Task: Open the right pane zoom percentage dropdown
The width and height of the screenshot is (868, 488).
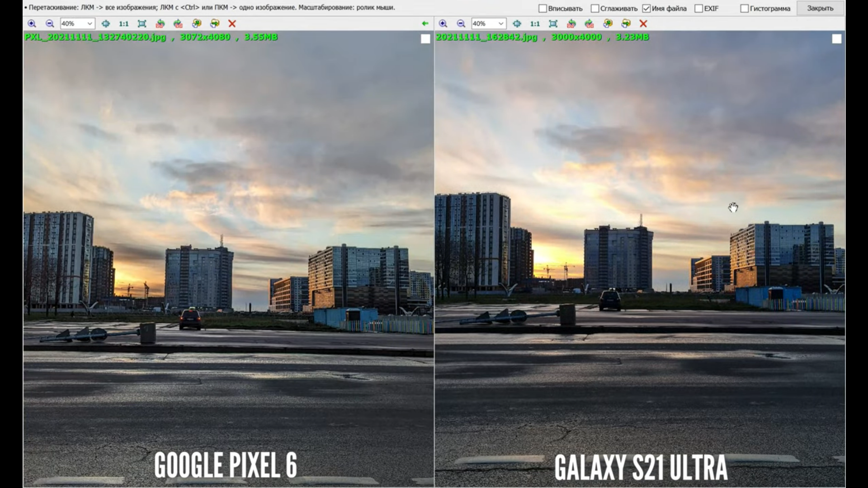Action: pyautogui.click(x=489, y=23)
